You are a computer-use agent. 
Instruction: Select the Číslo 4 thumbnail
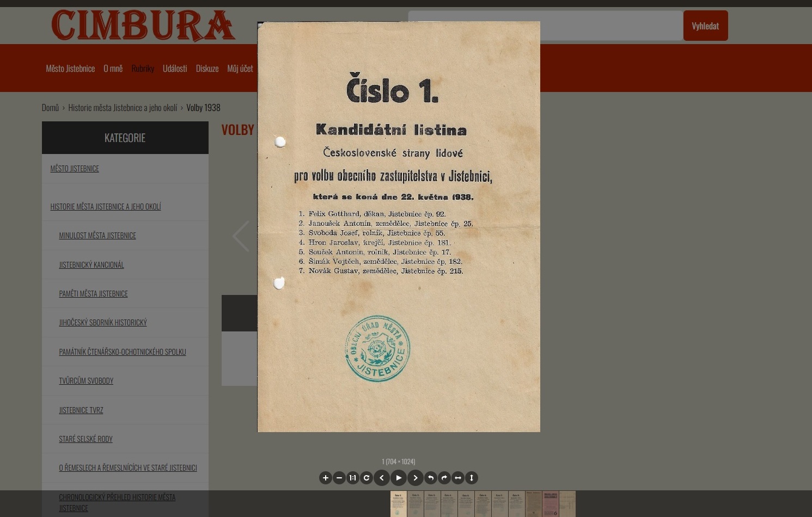coord(449,504)
